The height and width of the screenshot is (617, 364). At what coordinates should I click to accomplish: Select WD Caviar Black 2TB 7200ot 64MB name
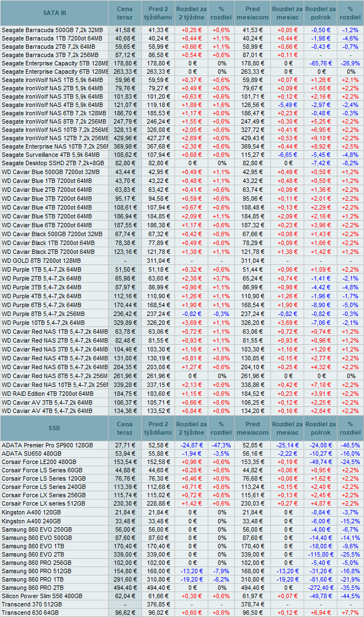(48, 252)
